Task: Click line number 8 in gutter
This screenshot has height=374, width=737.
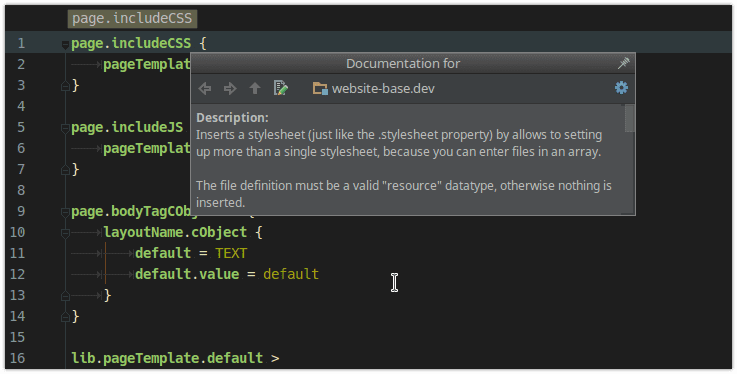Action: tap(21, 190)
